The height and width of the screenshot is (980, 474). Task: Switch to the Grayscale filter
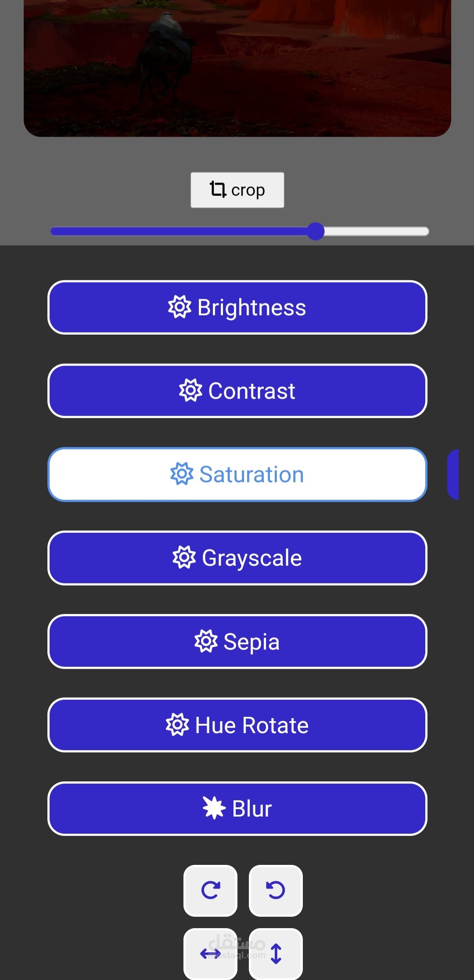pyautogui.click(x=237, y=558)
